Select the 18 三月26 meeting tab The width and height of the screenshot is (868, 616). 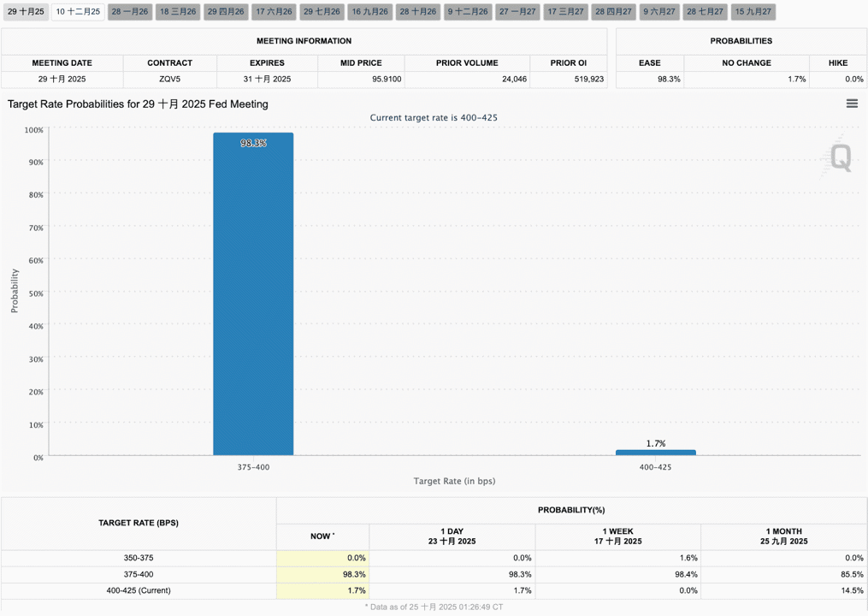click(x=178, y=12)
